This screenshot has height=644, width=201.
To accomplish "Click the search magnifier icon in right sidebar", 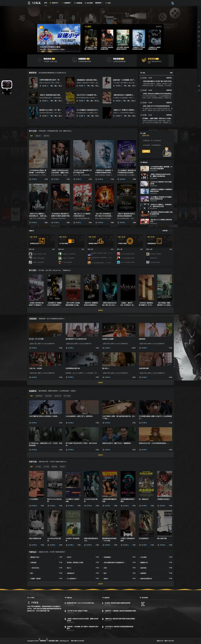I will 199,46.
